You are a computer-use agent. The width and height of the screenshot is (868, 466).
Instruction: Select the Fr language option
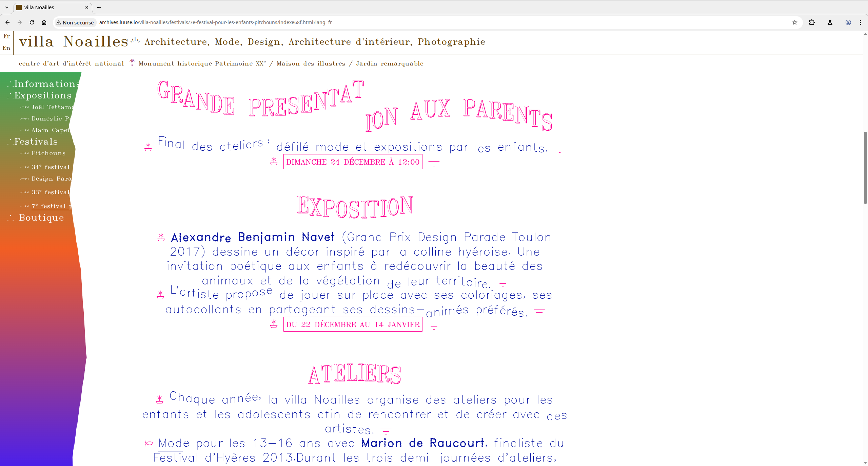[6, 36]
